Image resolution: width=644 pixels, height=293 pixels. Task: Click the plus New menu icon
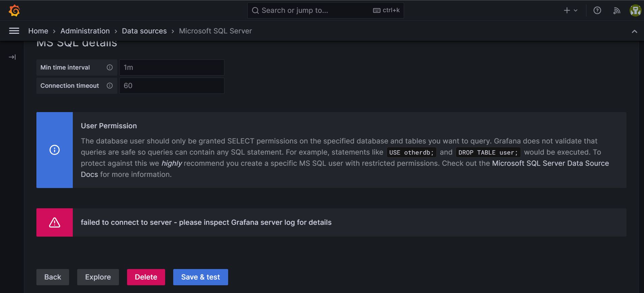click(571, 10)
